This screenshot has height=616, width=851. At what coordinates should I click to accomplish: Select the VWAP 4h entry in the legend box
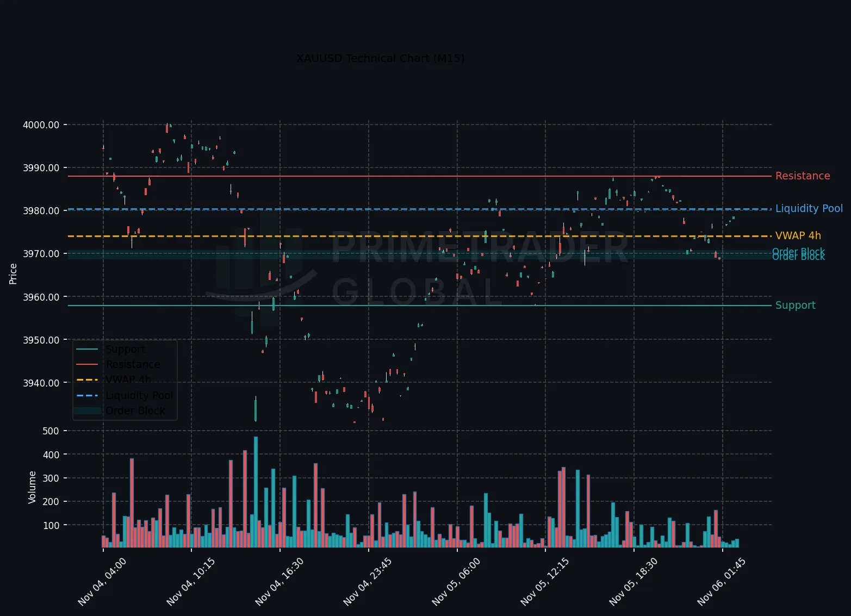tap(128, 380)
